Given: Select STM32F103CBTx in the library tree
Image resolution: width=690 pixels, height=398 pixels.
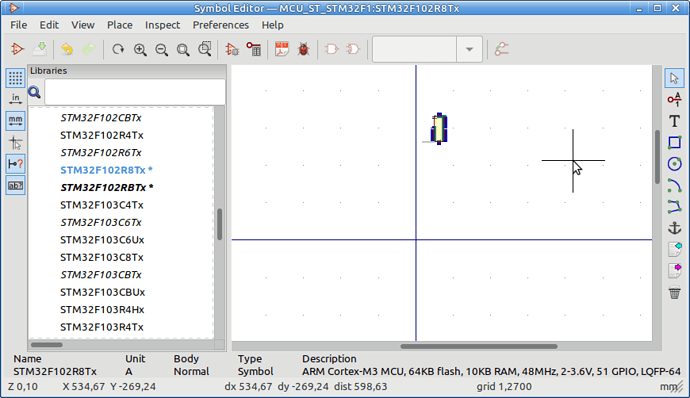Looking at the screenshot, I should coord(101,275).
